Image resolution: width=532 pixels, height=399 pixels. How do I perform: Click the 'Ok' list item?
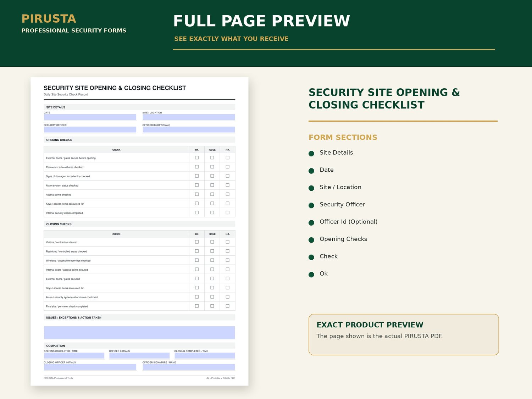pyautogui.click(x=323, y=273)
